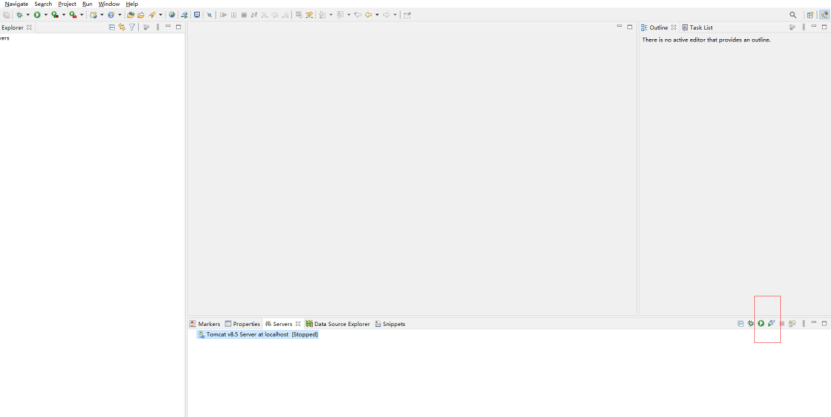Screen dimensions: 831x417
Task: Switch to Data Source Explorer tab
Action: pos(338,324)
